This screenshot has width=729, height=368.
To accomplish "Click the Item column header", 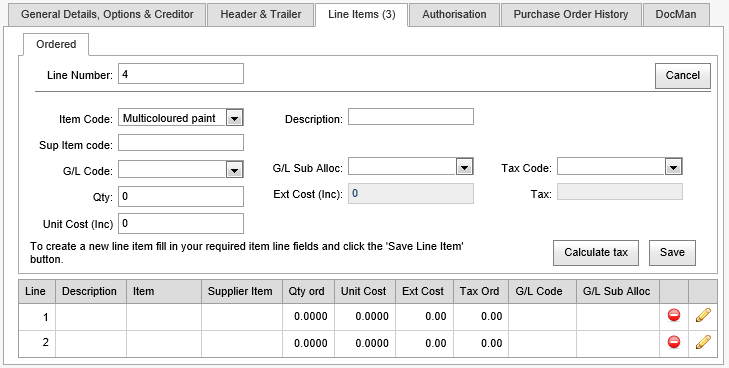I will tap(164, 292).
